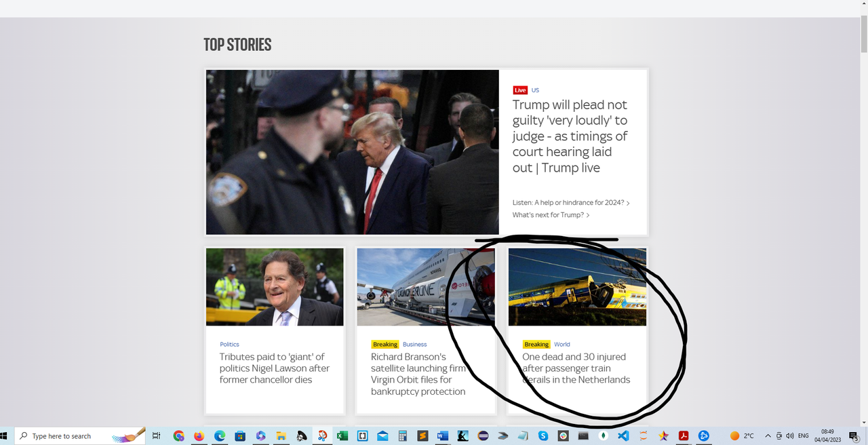This screenshot has height=445, width=868.
Task: Click the weather 2°C widget in taskbar
Action: [742, 436]
